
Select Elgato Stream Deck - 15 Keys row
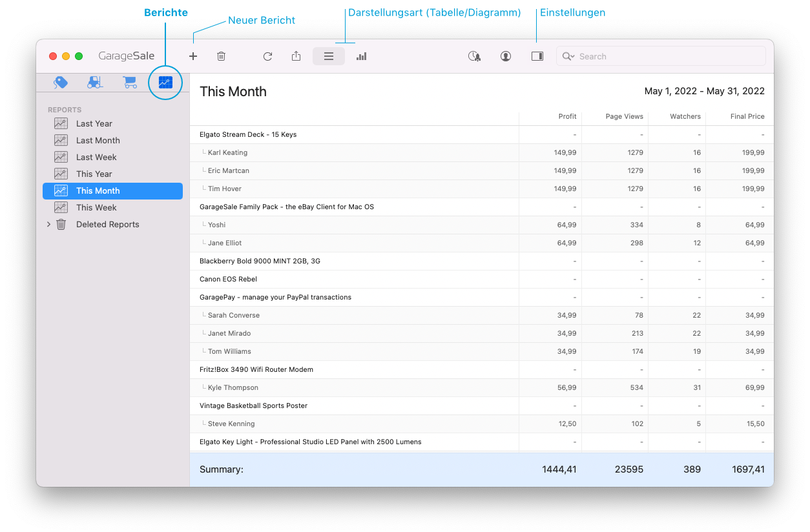481,134
